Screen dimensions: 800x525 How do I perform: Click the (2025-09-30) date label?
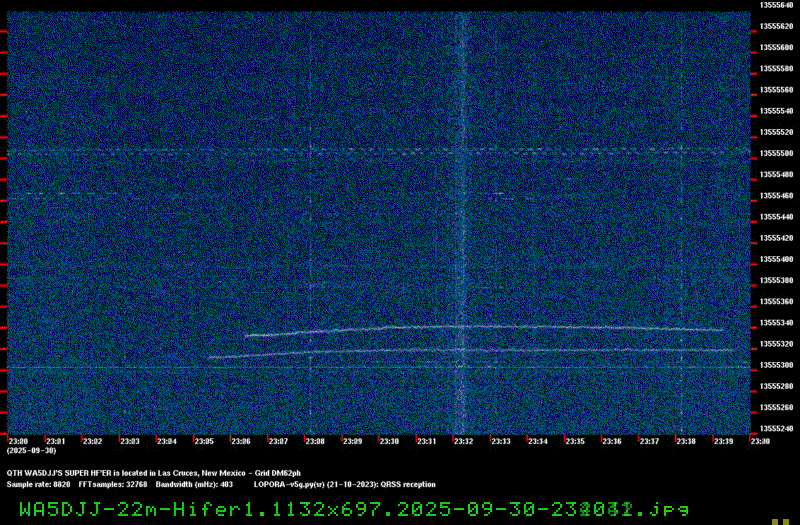[32, 451]
